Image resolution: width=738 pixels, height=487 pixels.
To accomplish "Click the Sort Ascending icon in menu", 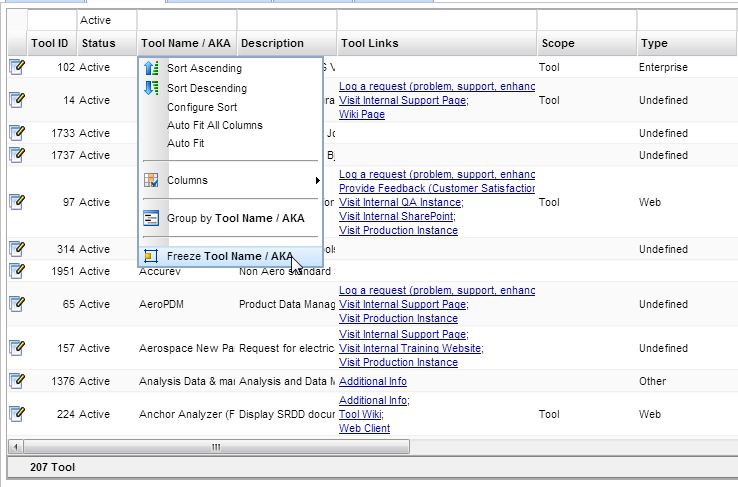I will pos(151,69).
